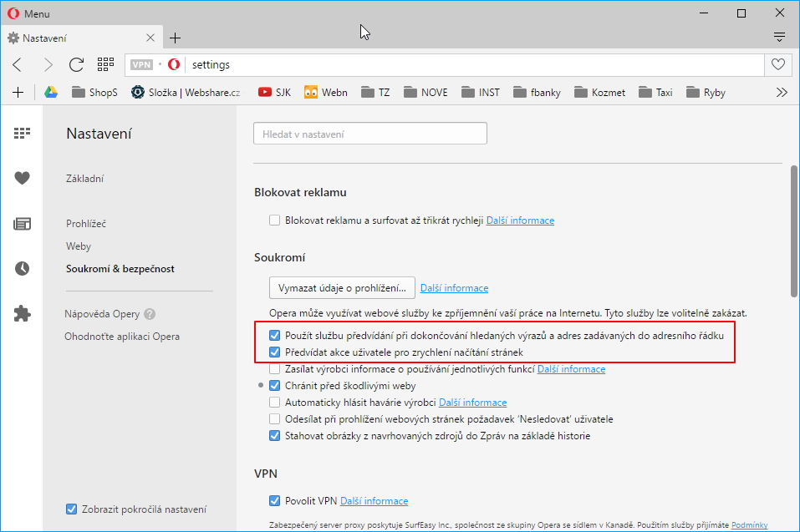Open History clock in sidebar
This screenshot has width=800, height=532.
tap(22, 268)
